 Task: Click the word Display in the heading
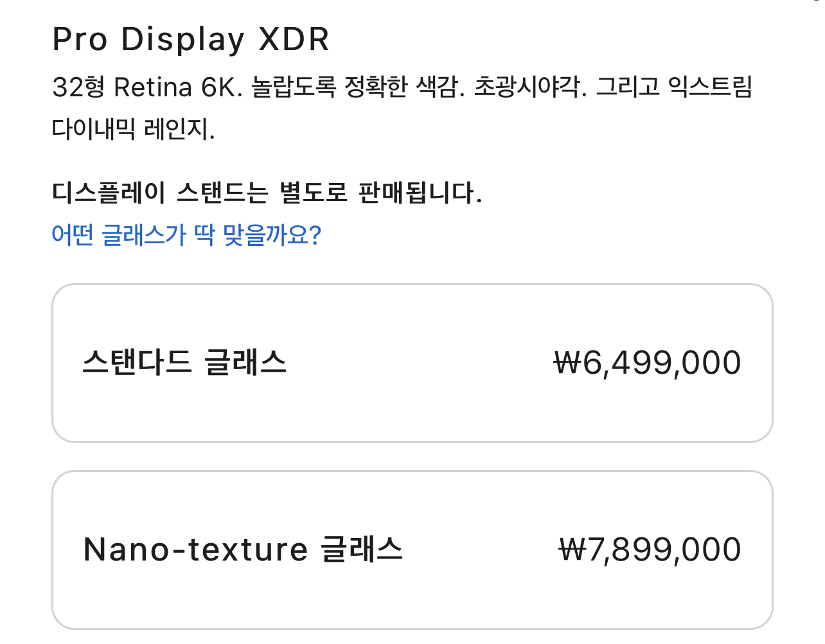[x=183, y=39]
